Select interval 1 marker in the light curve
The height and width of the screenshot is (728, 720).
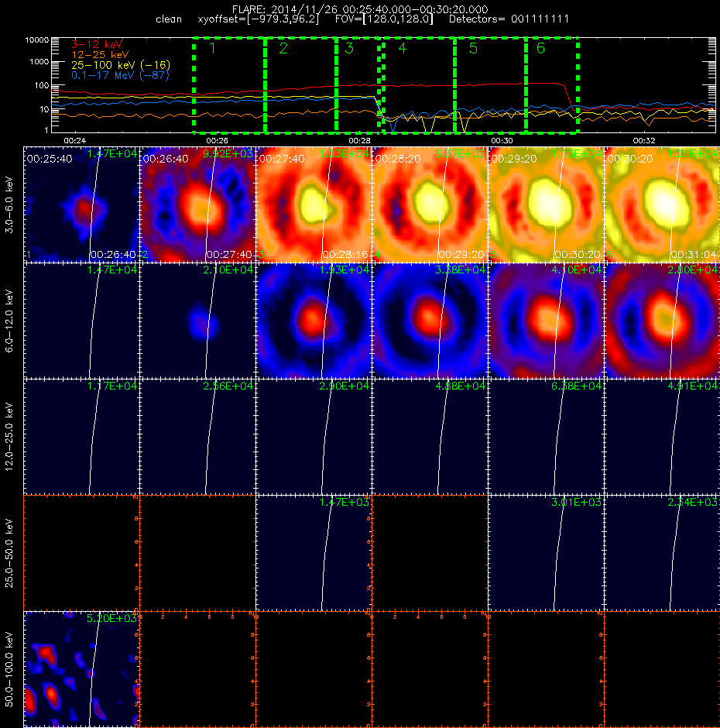[212, 48]
